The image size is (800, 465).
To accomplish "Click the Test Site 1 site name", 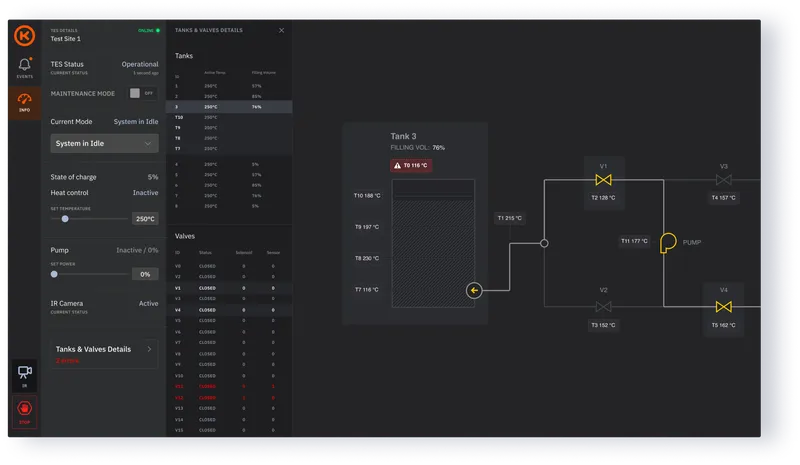I will (x=65, y=39).
